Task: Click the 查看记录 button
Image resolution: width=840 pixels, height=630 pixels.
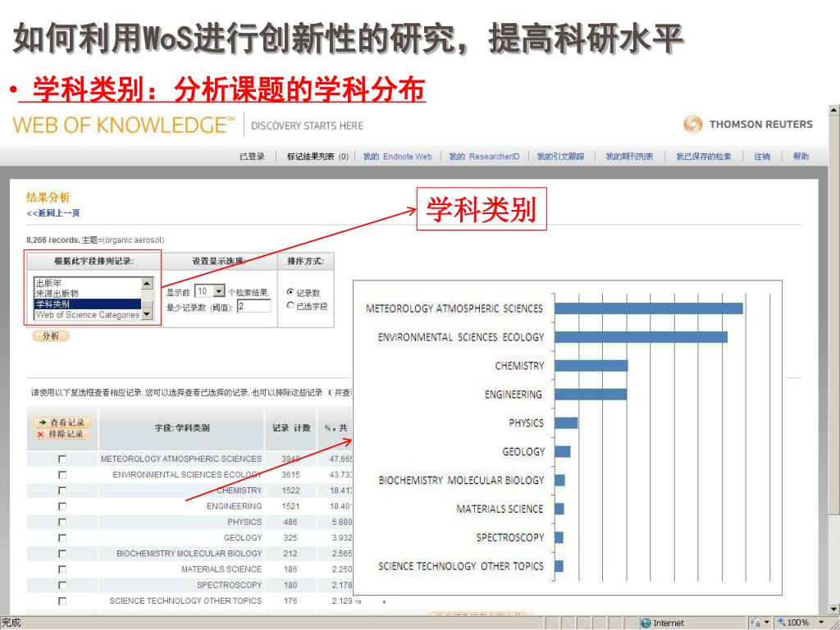Action: click(x=62, y=422)
